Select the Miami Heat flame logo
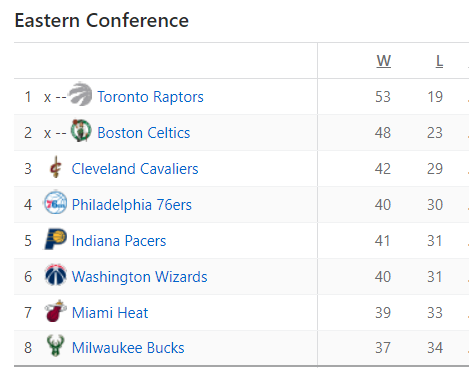 pyautogui.click(x=56, y=311)
